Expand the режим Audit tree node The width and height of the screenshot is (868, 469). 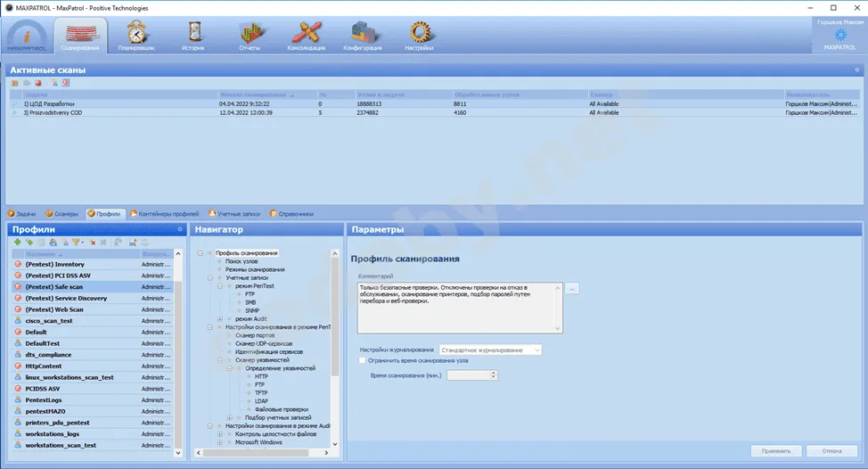219,318
